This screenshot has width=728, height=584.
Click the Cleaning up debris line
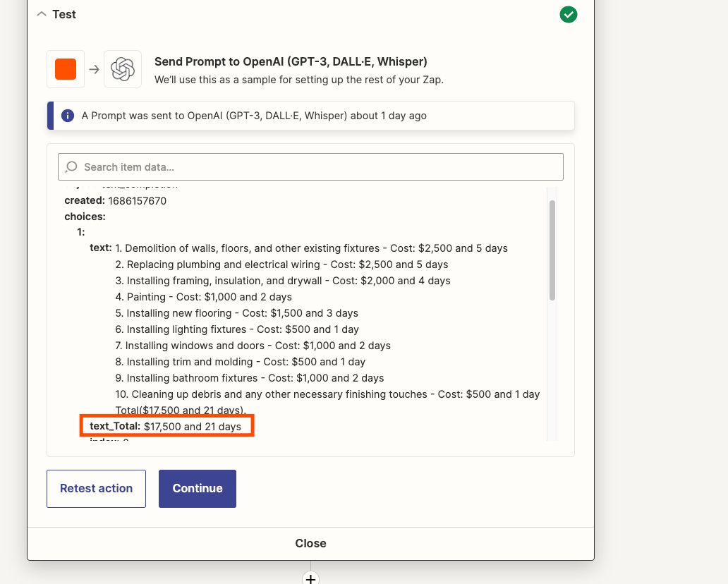327,394
